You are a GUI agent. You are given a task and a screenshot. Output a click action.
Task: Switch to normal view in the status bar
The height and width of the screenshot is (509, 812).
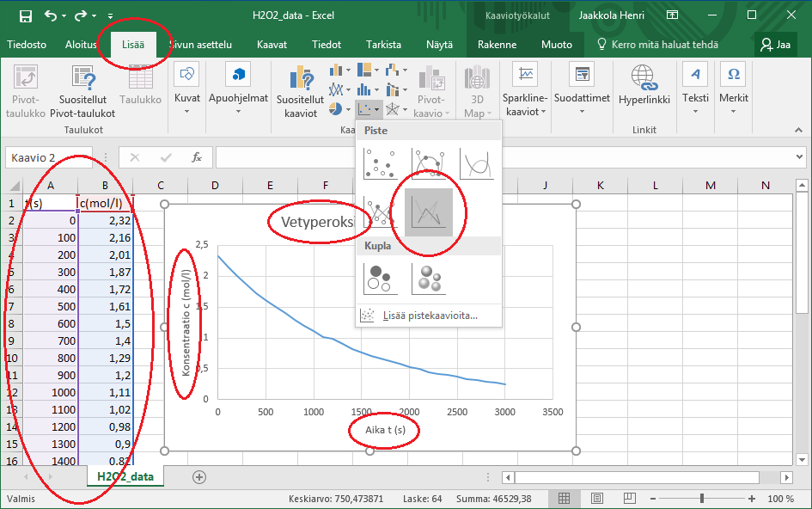(x=564, y=499)
